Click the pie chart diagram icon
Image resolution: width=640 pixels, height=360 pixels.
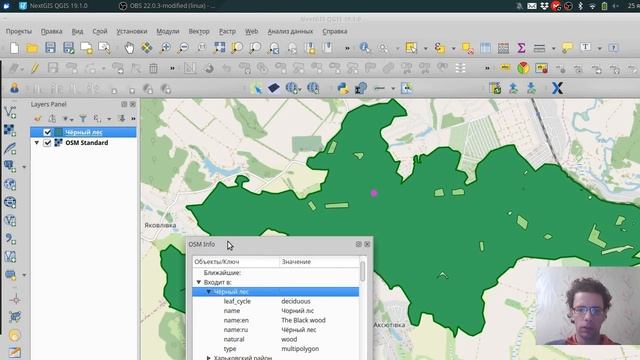click(x=523, y=68)
